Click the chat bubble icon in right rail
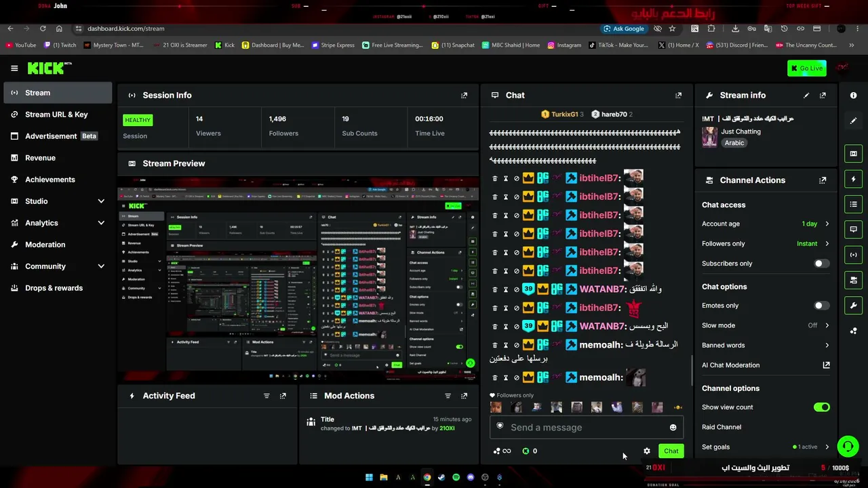This screenshot has height=488, width=868. pyautogui.click(x=853, y=229)
